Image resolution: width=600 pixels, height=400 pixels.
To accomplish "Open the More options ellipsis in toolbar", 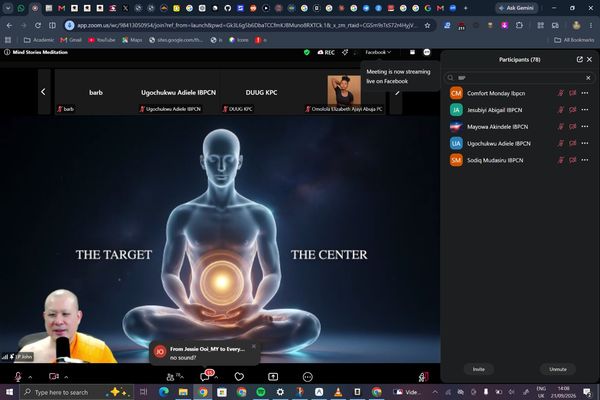I will pos(308,377).
